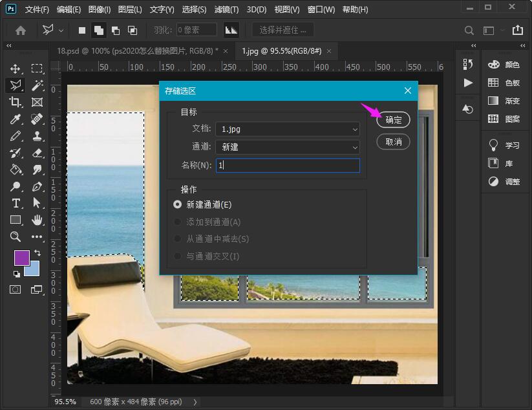Select the Crop tool
Viewport: 532px width, 410px height.
click(16, 102)
